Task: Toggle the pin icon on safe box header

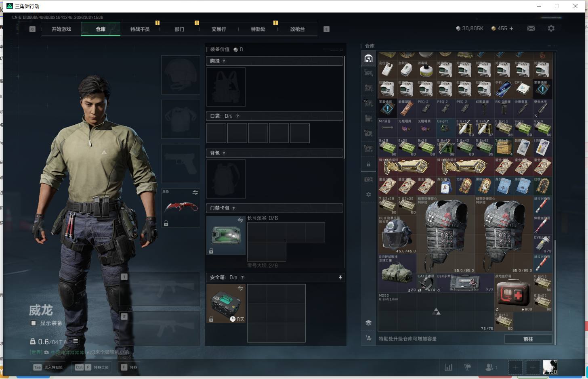Action: [340, 277]
